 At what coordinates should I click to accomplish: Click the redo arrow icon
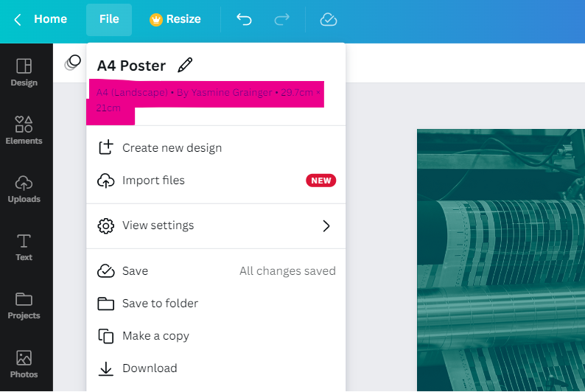(281, 19)
